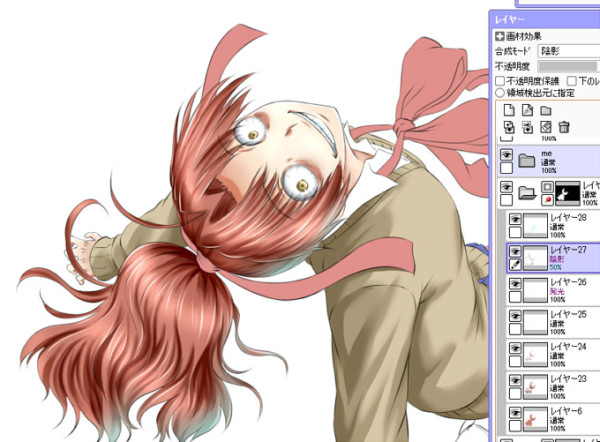Toggle the 下のレイヤー clipping checkbox

tap(572, 81)
